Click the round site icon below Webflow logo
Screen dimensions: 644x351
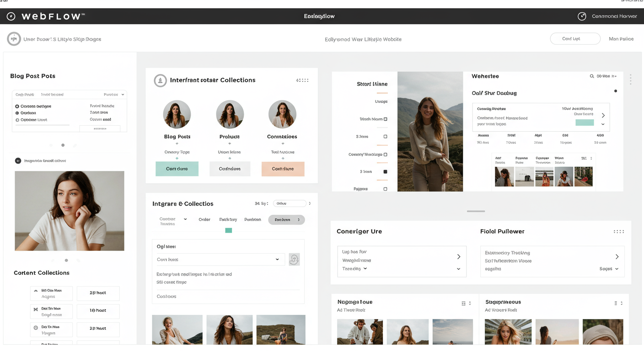(x=14, y=39)
